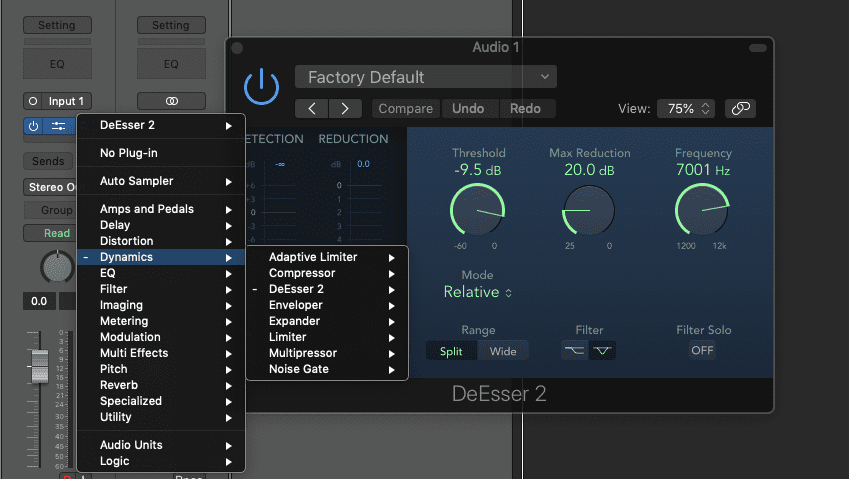849x479 pixels.
Task: Click the first channel EQ thumbnail
Action: [x=57, y=64]
